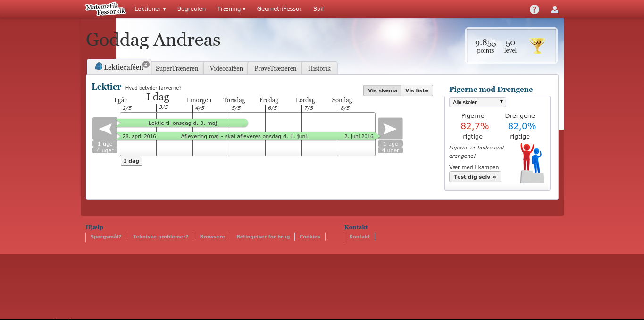Go to next week with right arrow
The height and width of the screenshot is (320, 644).
[391, 129]
